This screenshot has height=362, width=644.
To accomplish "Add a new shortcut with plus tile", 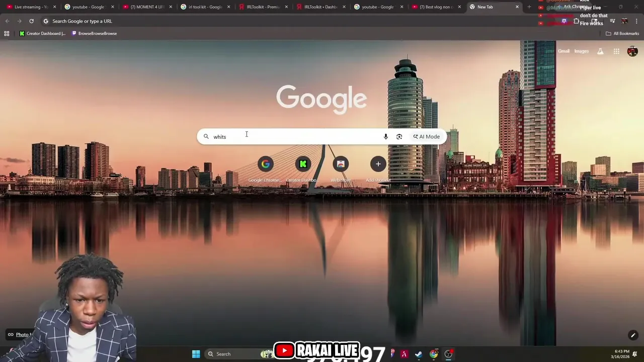I will point(378,169).
